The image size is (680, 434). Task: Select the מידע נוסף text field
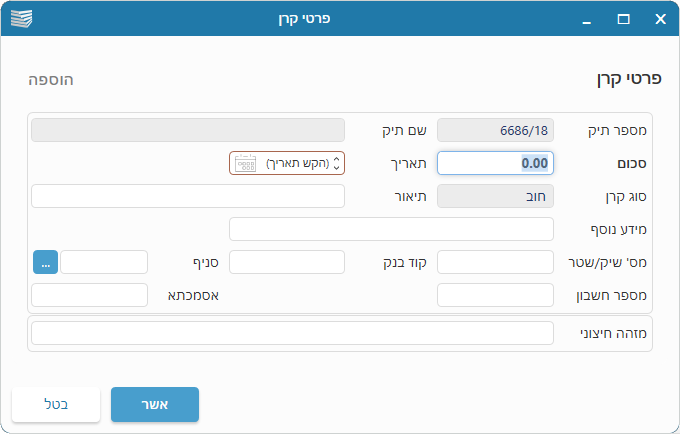click(391, 229)
